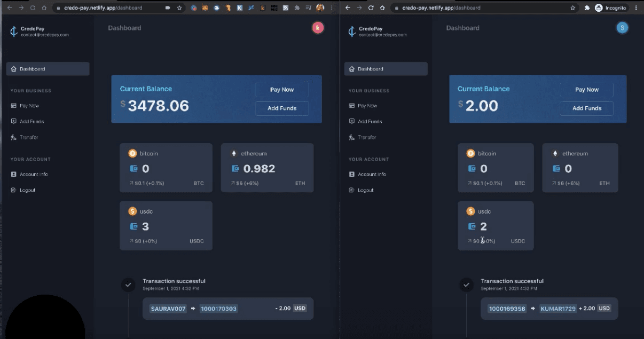Click the checkmark beside left window transaction

pyautogui.click(x=128, y=285)
